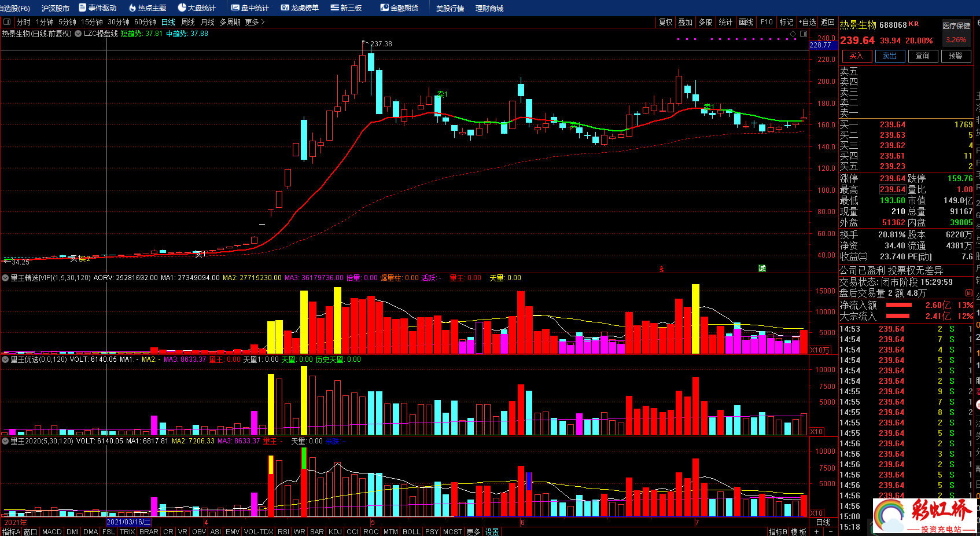The image size is (980, 536).
Task: Click the 叠加 overlay toolbar button
Action: [x=686, y=22]
